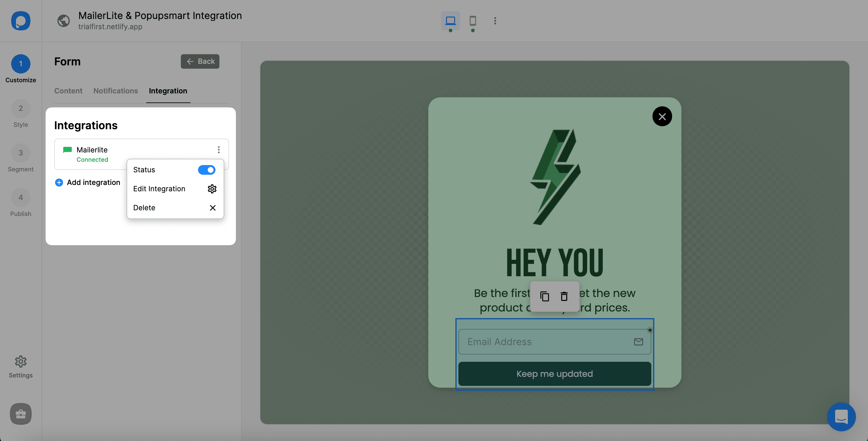
Task: Click the Delete X icon in dropdown
Action: coord(213,208)
